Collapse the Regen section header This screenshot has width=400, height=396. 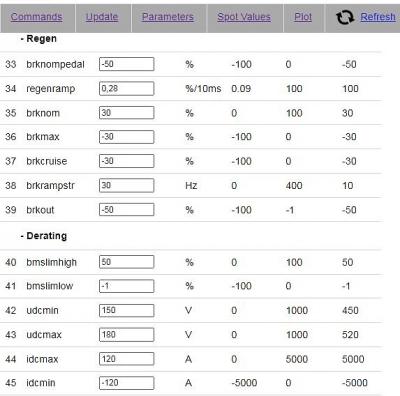(38, 39)
